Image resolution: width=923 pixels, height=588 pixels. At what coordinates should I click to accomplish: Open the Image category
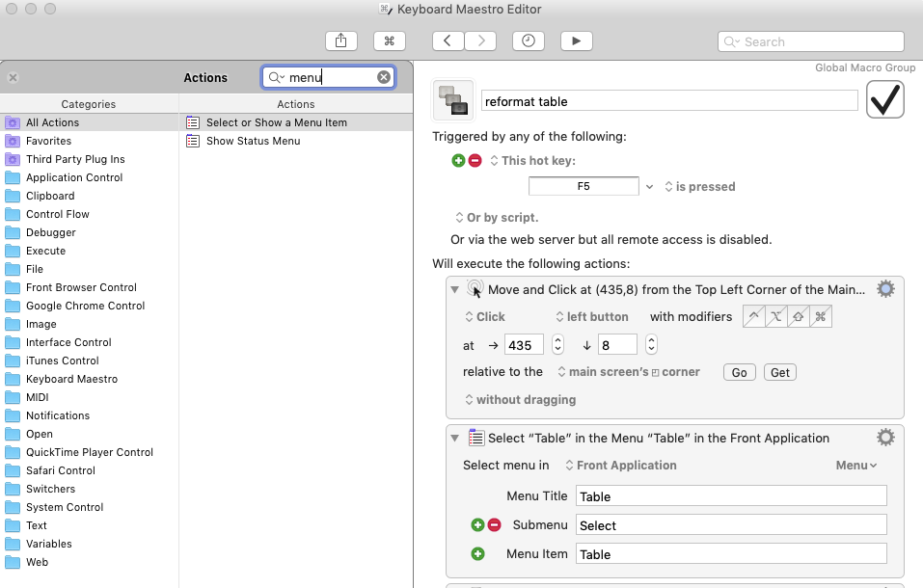point(90,324)
